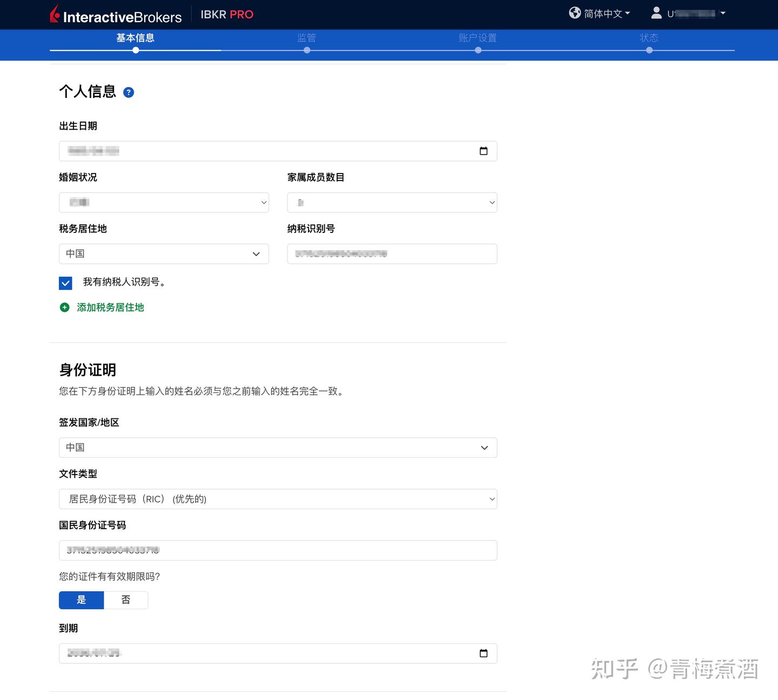Click the globe icon in the top bar

(x=575, y=13)
